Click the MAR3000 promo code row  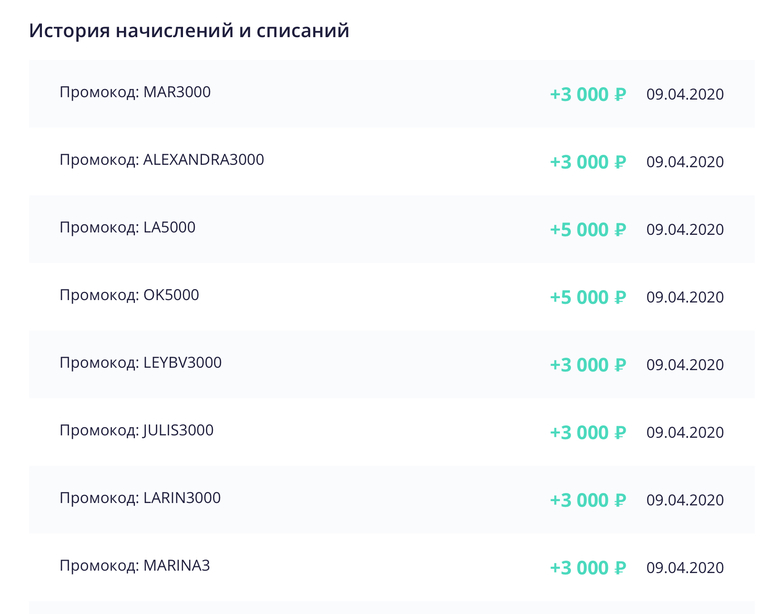coord(135,93)
